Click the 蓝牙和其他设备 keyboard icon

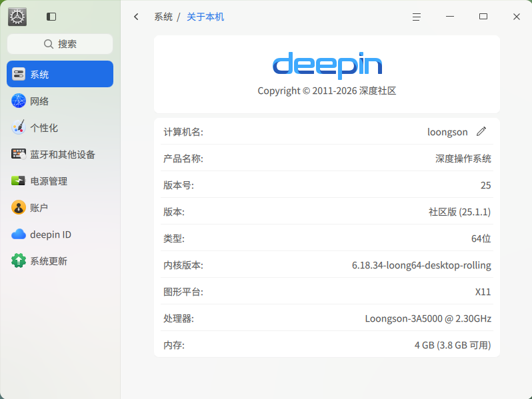pos(19,155)
